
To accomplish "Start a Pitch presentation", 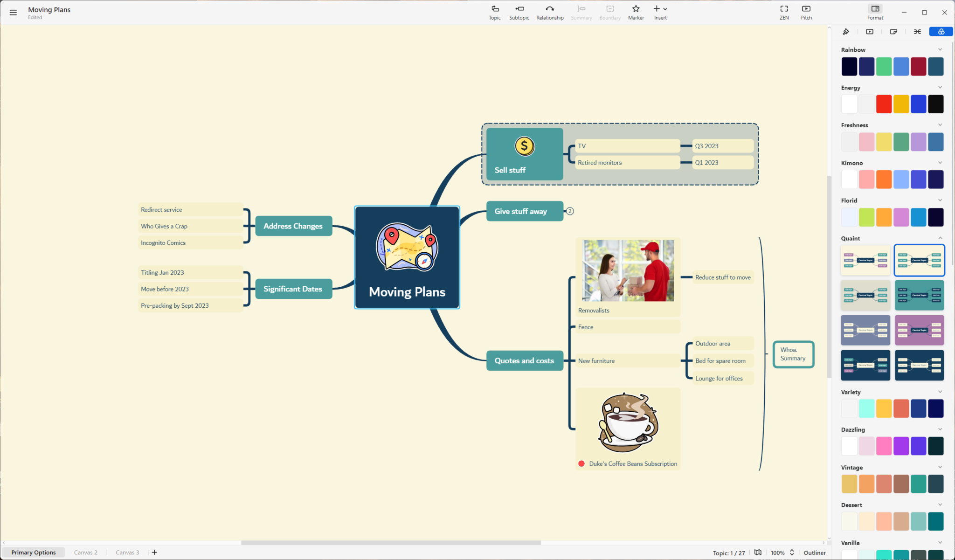I will pyautogui.click(x=806, y=11).
